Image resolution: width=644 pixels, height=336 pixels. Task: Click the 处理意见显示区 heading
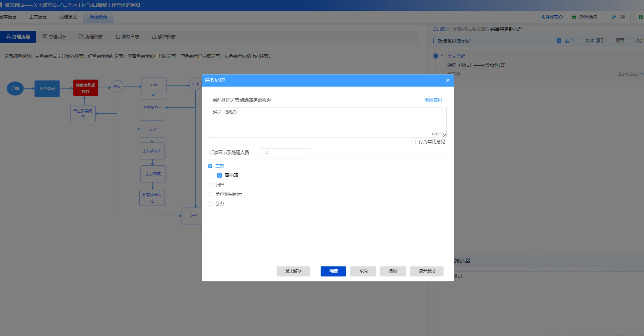[x=454, y=41]
